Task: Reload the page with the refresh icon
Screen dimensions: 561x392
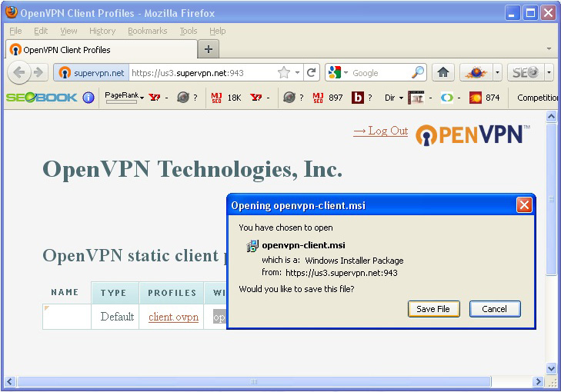Action: click(311, 73)
